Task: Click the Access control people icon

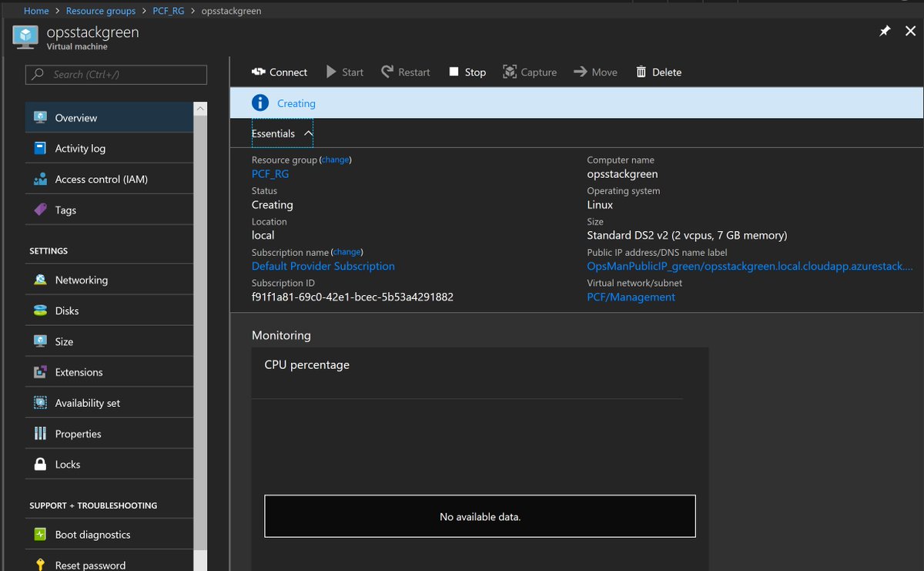Action: (40, 180)
